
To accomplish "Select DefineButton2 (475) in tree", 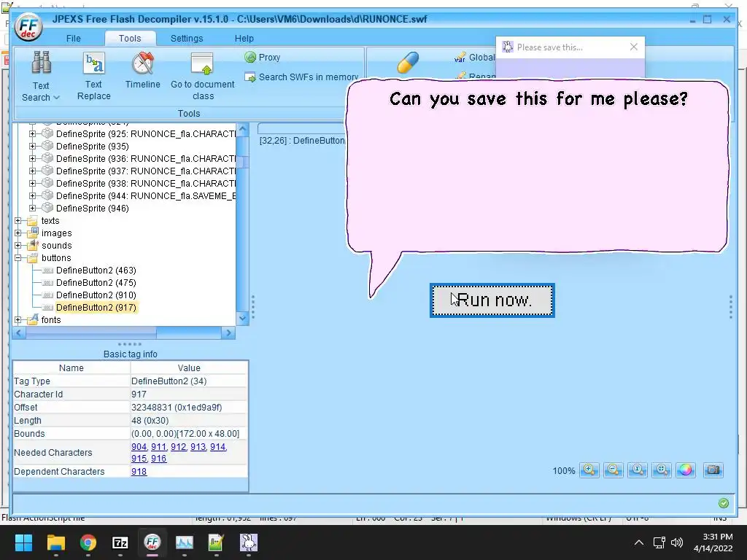I will pyautogui.click(x=96, y=282).
